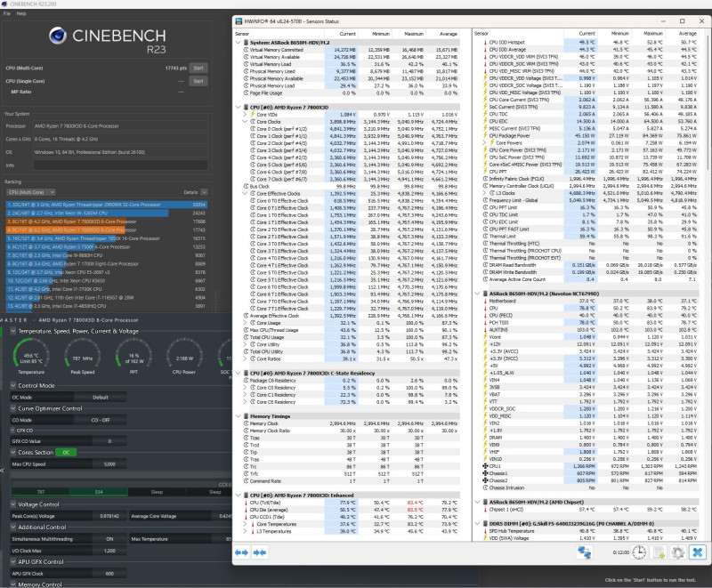The image size is (712, 588).
Task: Collapse the Voltage Control section
Action: pos(13,504)
